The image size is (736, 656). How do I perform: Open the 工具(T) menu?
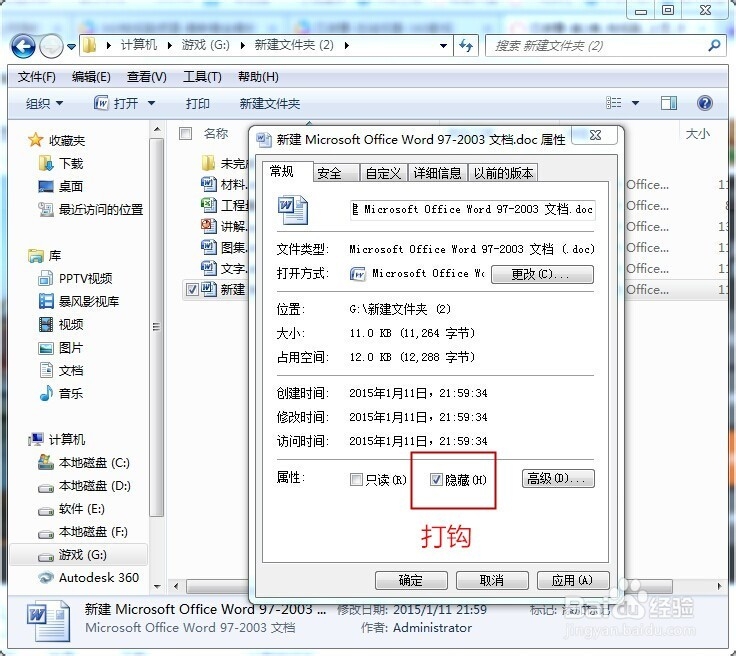pos(202,76)
